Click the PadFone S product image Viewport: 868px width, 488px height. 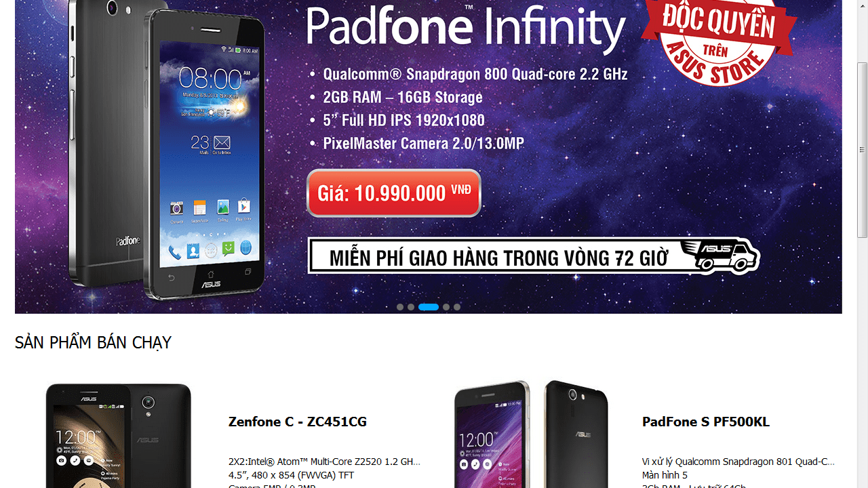(532, 434)
